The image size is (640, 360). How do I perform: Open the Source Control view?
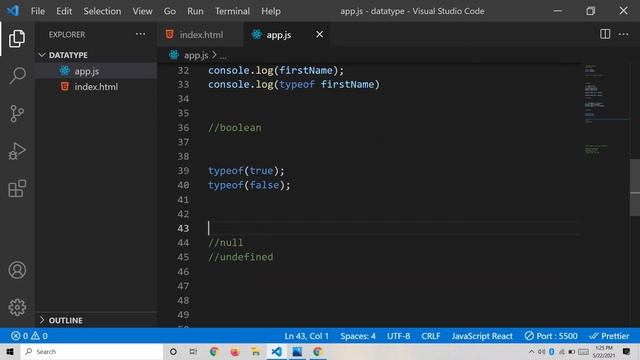click(x=17, y=113)
